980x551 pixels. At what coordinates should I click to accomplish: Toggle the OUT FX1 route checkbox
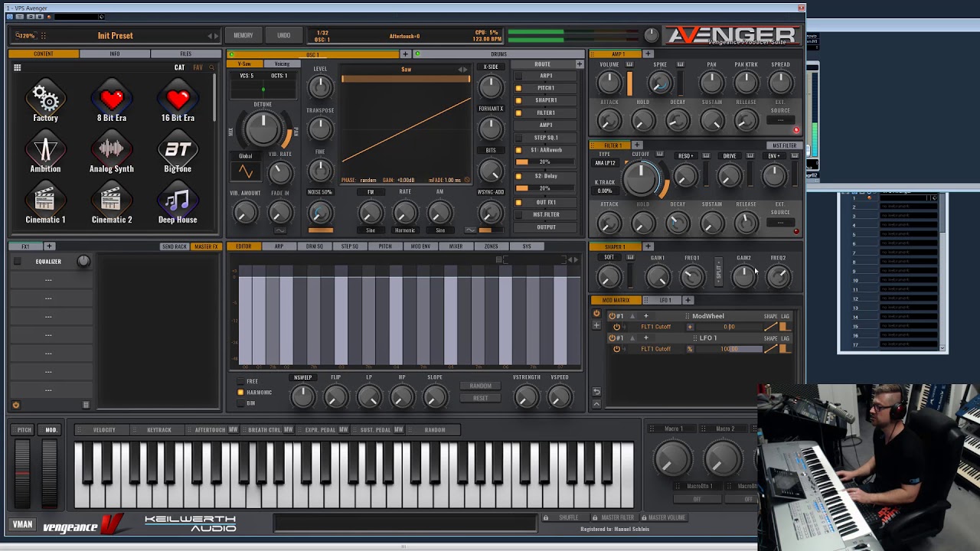point(518,203)
